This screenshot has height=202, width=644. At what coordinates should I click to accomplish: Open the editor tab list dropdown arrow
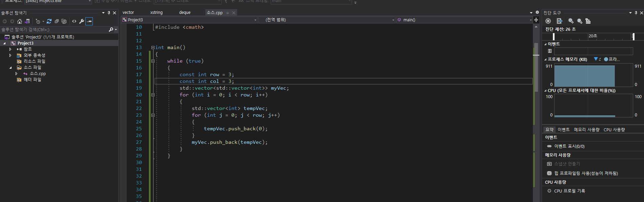click(x=531, y=13)
